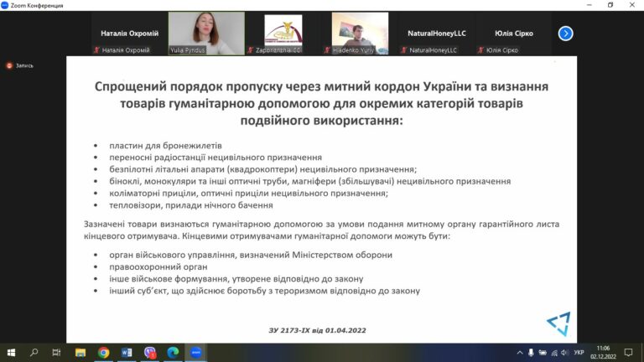644x362 pixels.
Task: Click bullet 'переносні радіостанції нецивільного призначення'
Action: tap(216, 158)
